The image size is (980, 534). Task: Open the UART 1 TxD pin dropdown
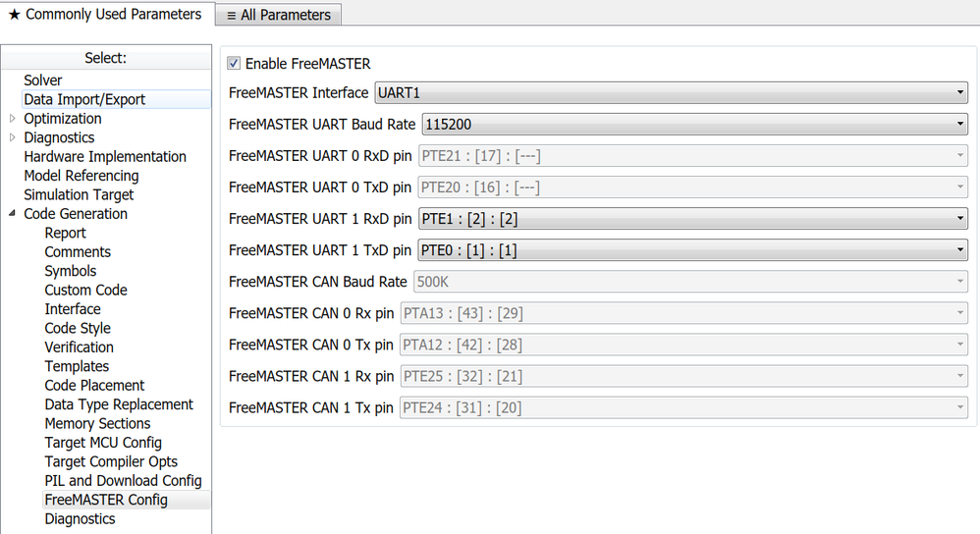coord(692,250)
